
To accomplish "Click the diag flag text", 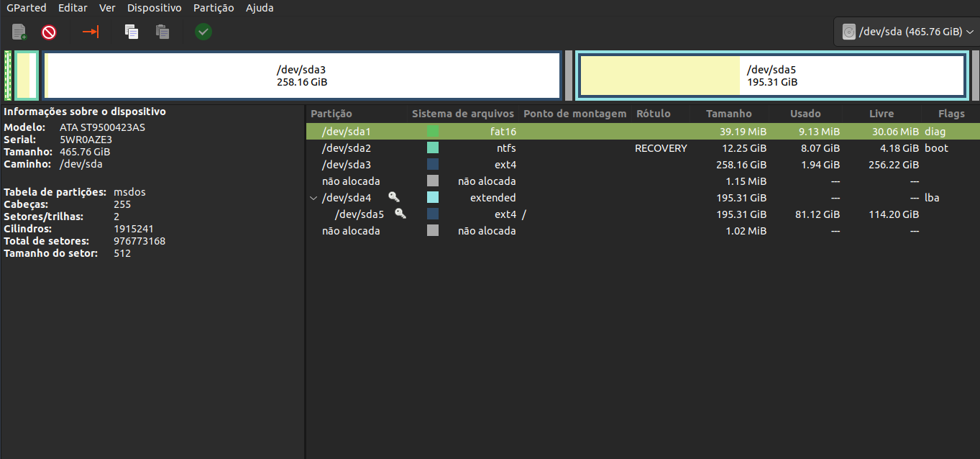I will point(935,132).
